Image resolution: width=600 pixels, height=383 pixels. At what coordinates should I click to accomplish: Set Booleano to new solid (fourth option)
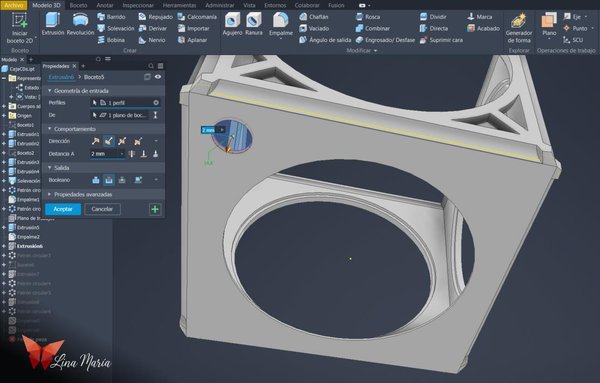pyautogui.click(x=138, y=180)
